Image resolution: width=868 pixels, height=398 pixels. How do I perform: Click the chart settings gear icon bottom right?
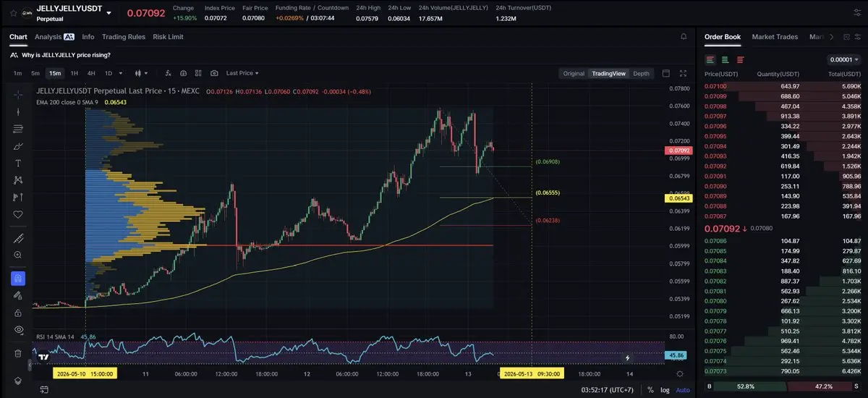(680, 373)
